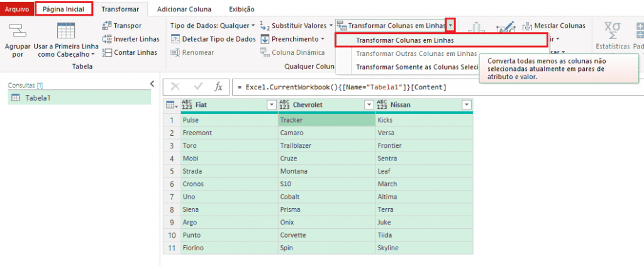644x266 pixels.
Task: Click the Pulse cell
Action: tap(229, 120)
